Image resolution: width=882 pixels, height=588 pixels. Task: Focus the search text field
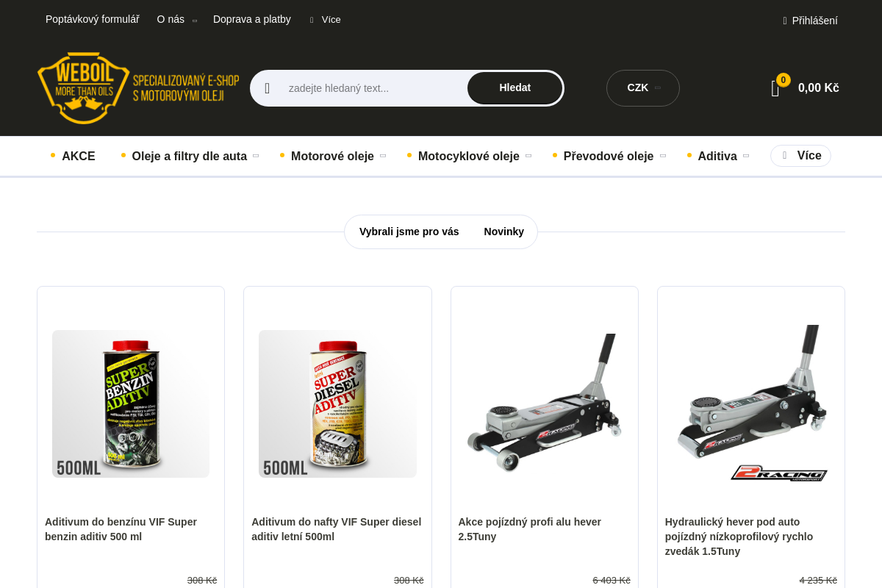point(375,88)
